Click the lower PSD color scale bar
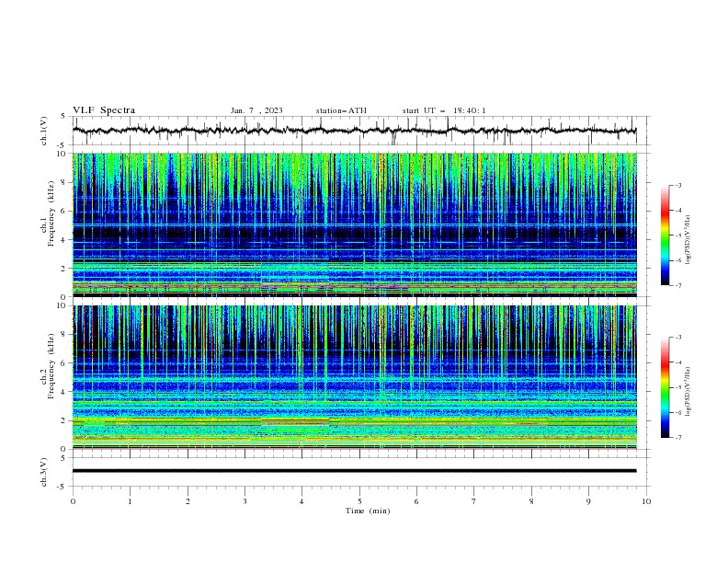This screenshot has width=728, height=563. pyautogui.click(x=665, y=387)
